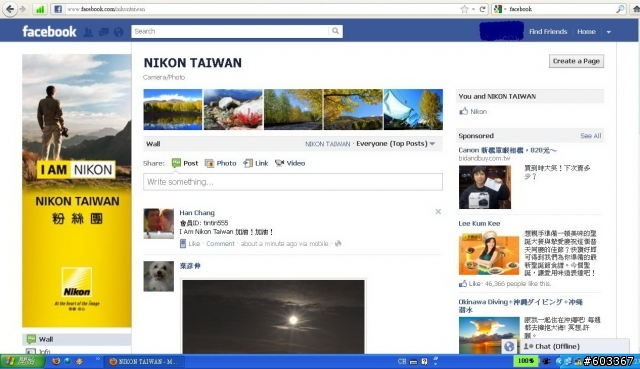This screenshot has height=369, width=640.
Task: Comment on Han Chang's post
Action: 220,244
